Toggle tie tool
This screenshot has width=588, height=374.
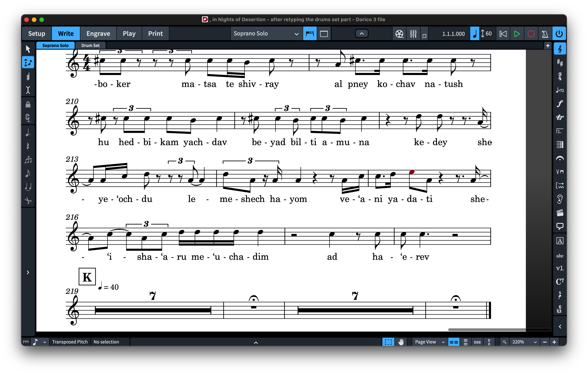(28, 187)
